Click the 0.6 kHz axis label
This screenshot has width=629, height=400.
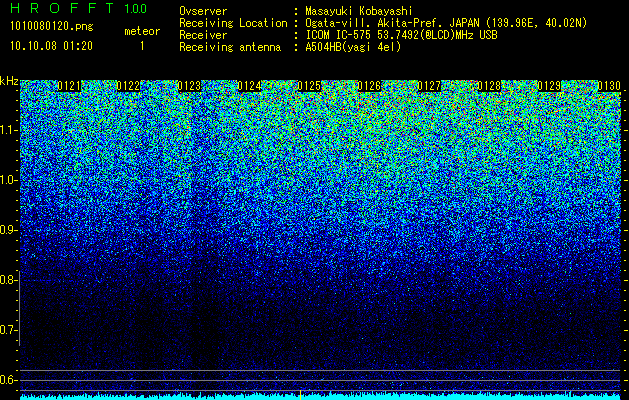click(8, 380)
